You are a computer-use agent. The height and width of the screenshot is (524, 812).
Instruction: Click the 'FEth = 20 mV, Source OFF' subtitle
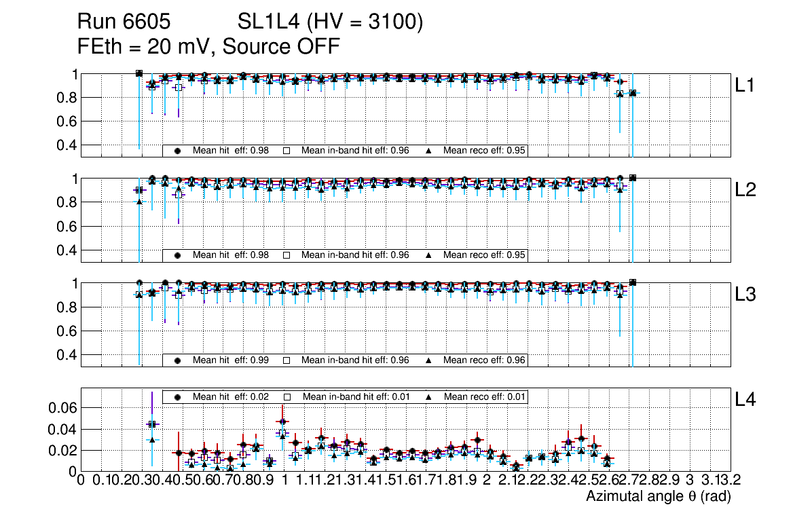click(x=208, y=47)
